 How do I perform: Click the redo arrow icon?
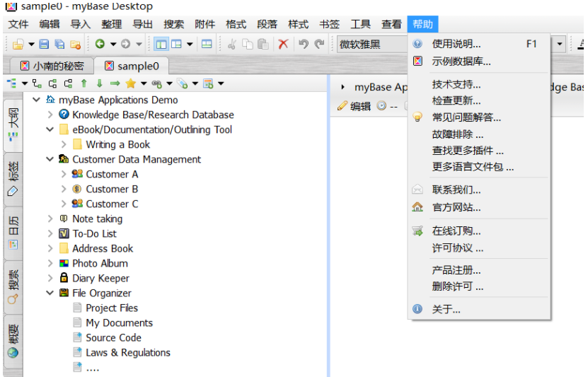(x=319, y=45)
